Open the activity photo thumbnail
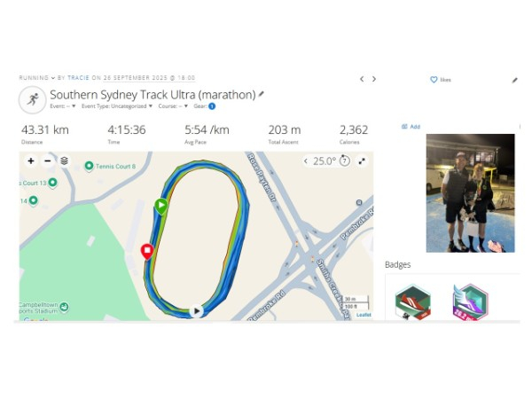532x399 pixels. 470,193
